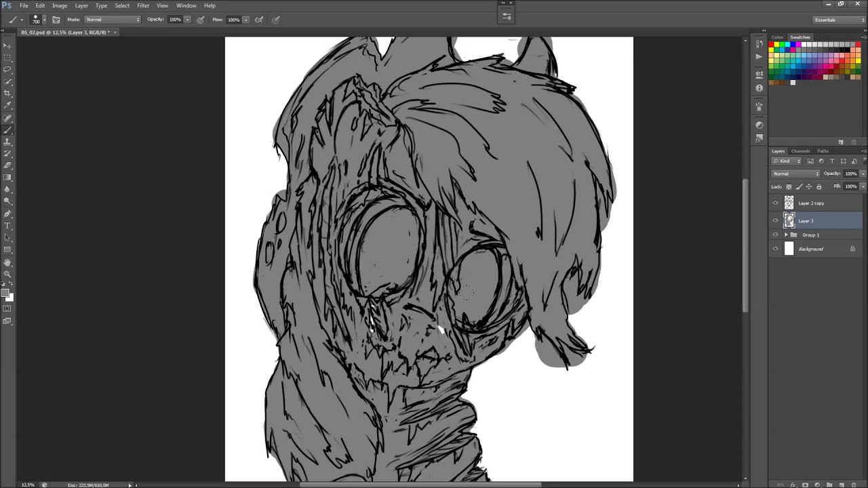Enable airbrush mode in options bar

point(259,20)
